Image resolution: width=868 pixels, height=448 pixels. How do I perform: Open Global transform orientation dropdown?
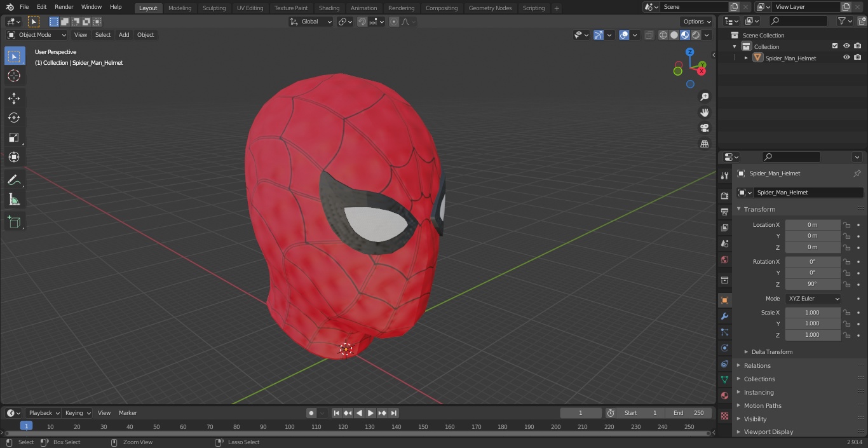(311, 22)
